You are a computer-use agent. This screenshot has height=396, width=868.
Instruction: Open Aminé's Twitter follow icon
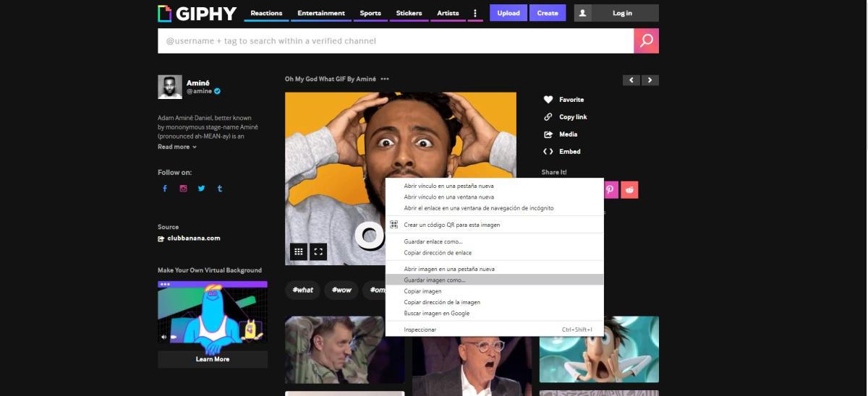tap(201, 189)
